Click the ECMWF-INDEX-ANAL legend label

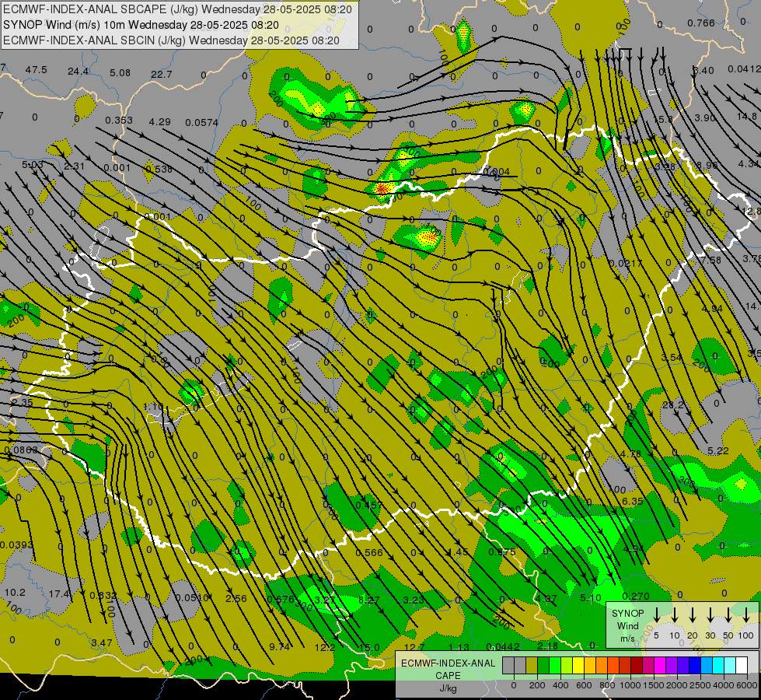pyautogui.click(x=448, y=663)
